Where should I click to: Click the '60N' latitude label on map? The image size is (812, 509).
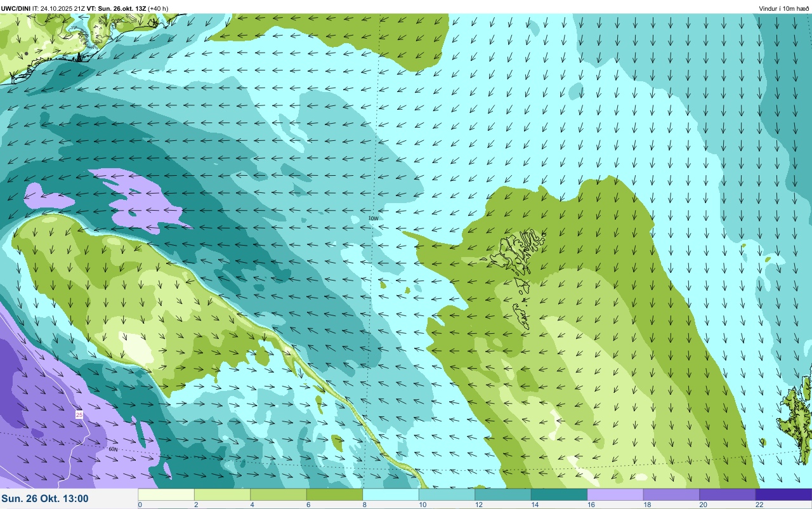pos(114,449)
